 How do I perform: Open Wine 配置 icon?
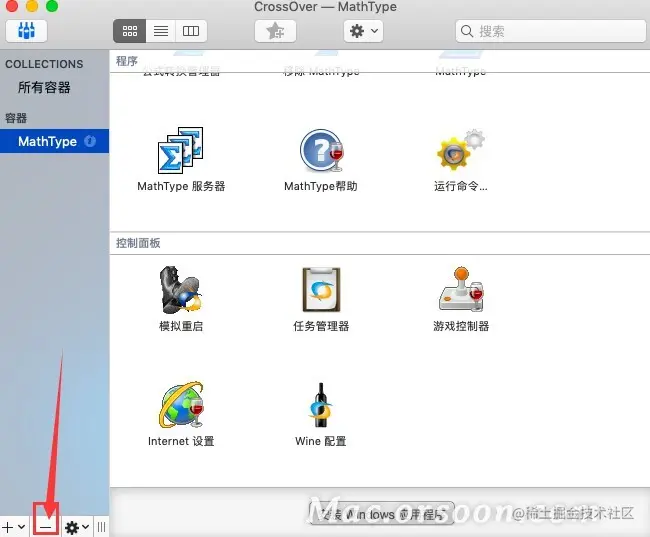click(x=321, y=414)
